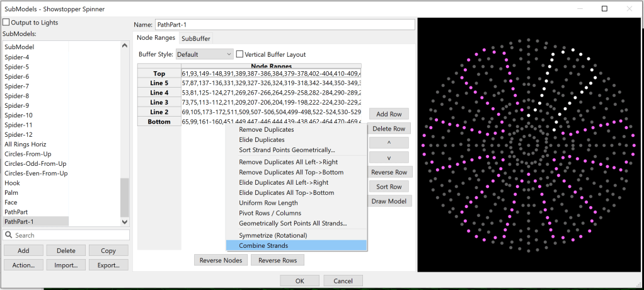Choose Combine Strands from context menu
This screenshot has width=644, height=290.
pyautogui.click(x=263, y=245)
